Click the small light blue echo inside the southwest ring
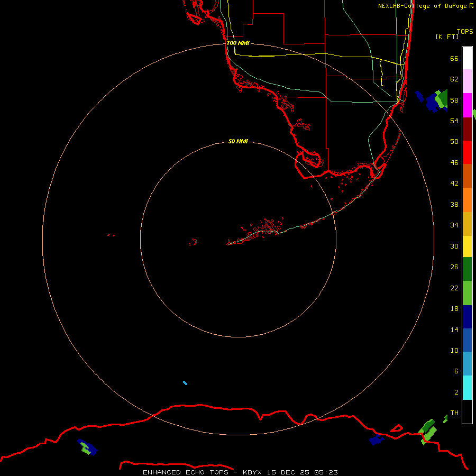 [x=185, y=383]
